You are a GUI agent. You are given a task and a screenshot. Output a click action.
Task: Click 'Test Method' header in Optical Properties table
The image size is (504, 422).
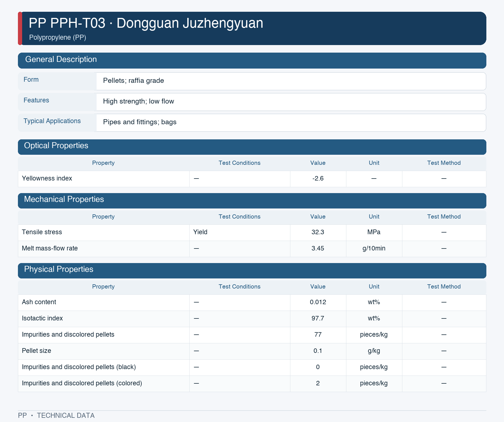[444, 163]
